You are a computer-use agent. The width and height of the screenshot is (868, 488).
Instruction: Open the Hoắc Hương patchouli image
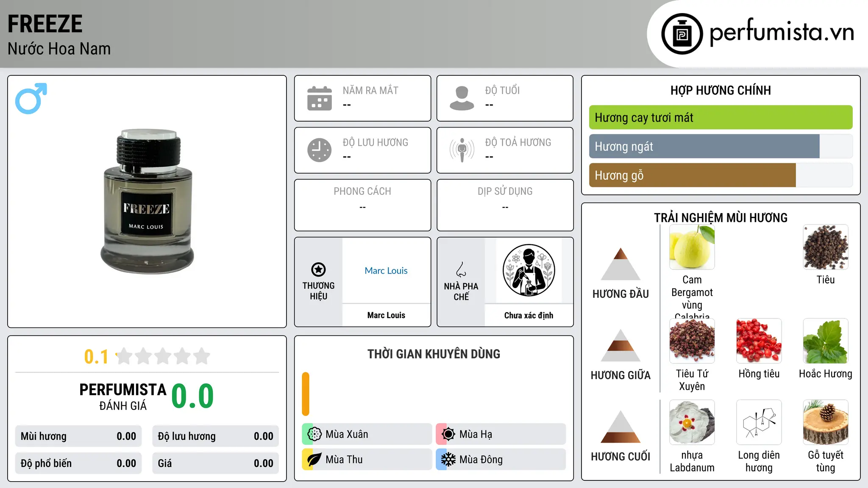(826, 341)
